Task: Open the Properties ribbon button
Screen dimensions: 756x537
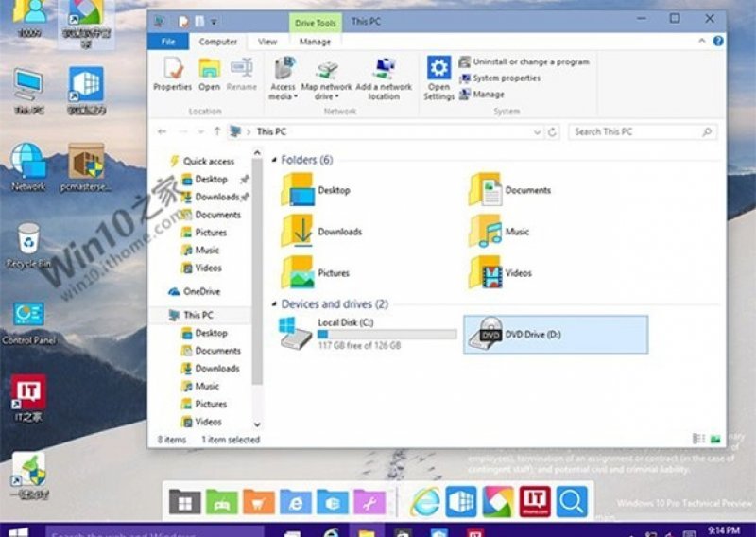Action: [x=173, y=75]
